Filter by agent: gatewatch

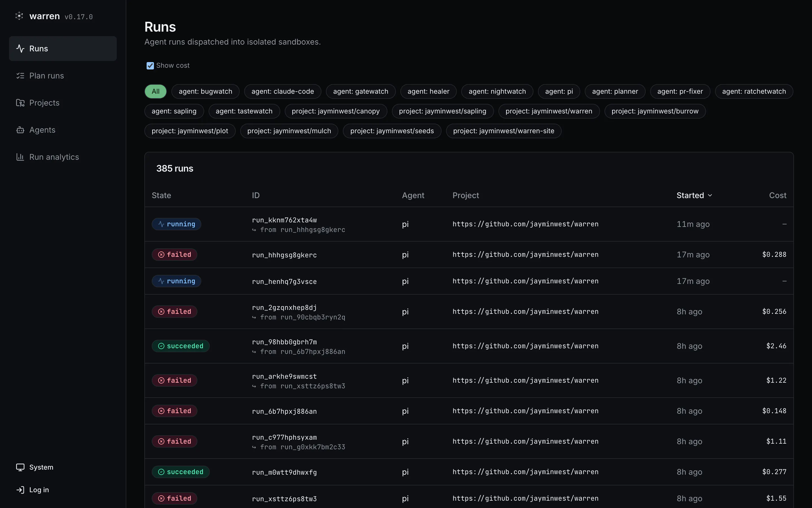click(x=361, y=91)
